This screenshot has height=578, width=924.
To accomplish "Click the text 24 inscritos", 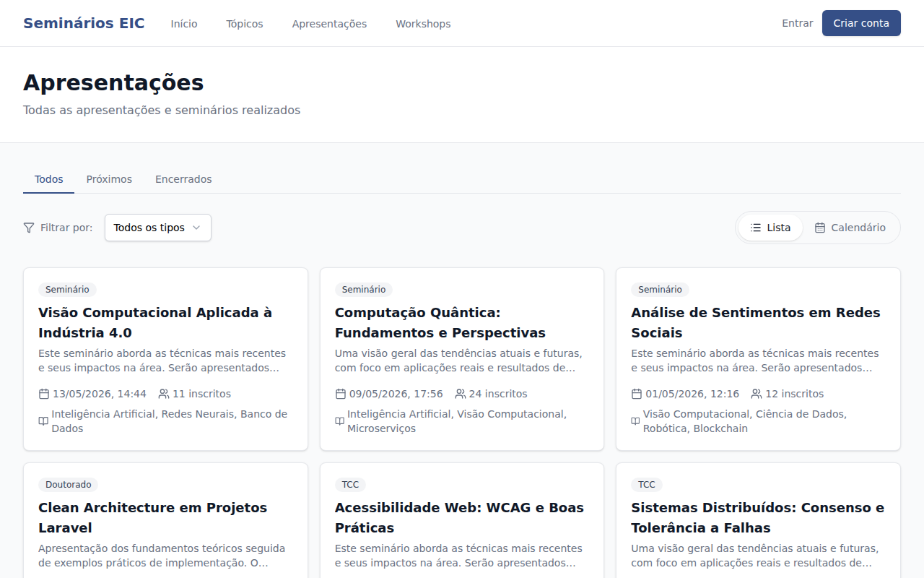I will point(498,394).
